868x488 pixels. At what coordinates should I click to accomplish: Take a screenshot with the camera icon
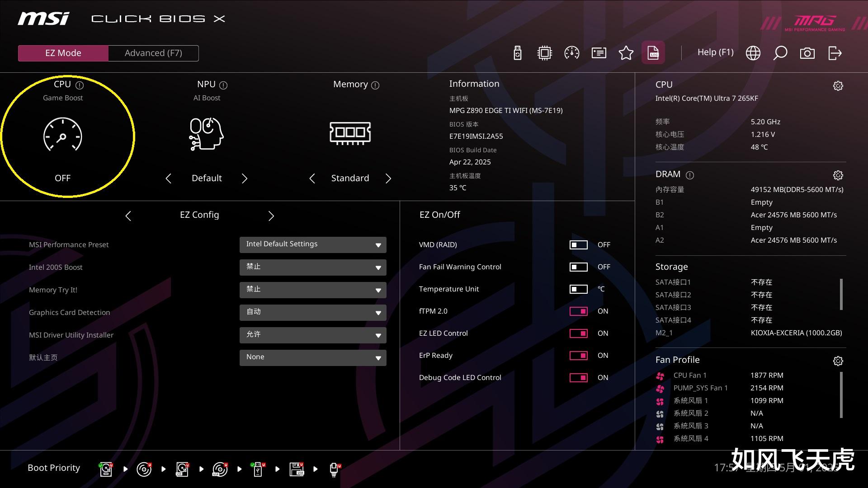(807, 53)
